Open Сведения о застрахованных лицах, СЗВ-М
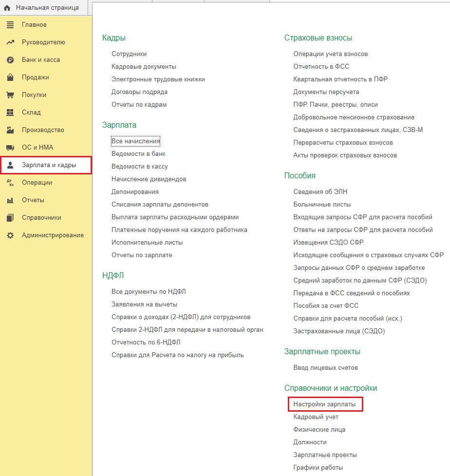 [x=358, y=130]
